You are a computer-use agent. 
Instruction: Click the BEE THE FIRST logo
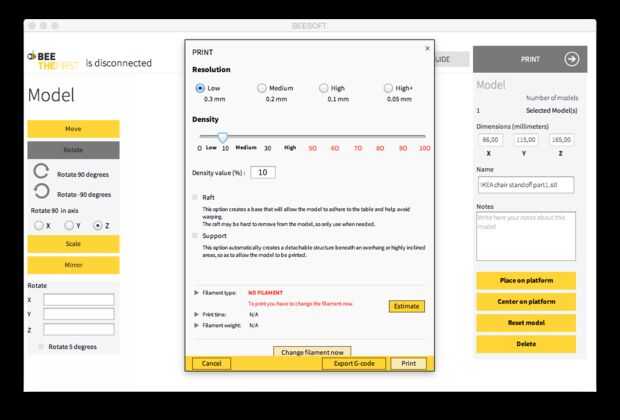54,61
